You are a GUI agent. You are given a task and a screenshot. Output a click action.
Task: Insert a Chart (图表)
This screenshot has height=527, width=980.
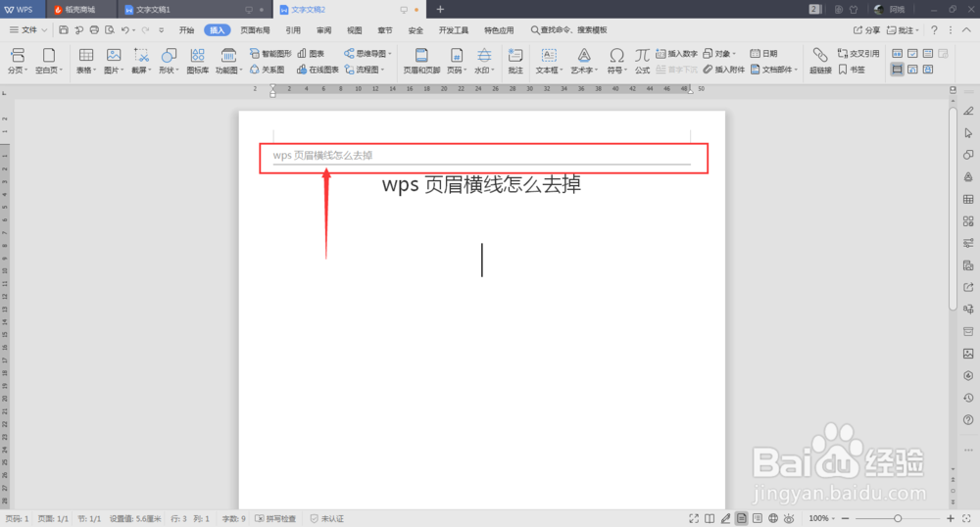(311, 54)
